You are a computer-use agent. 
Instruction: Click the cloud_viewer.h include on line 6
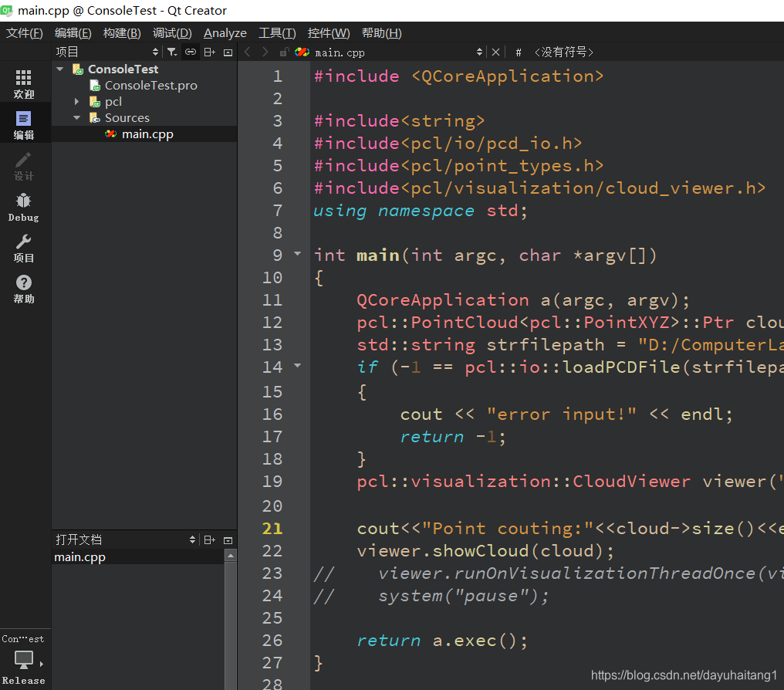pyautogui.click(x=539, y=188)
